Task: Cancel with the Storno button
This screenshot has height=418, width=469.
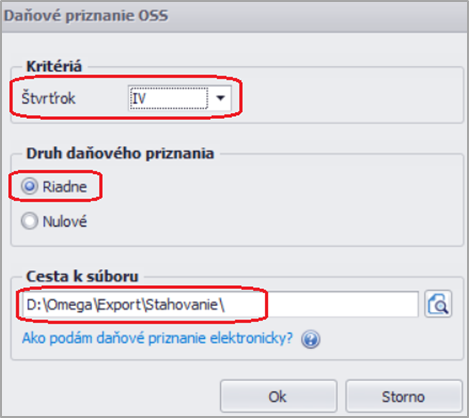Action: (404, 397)
